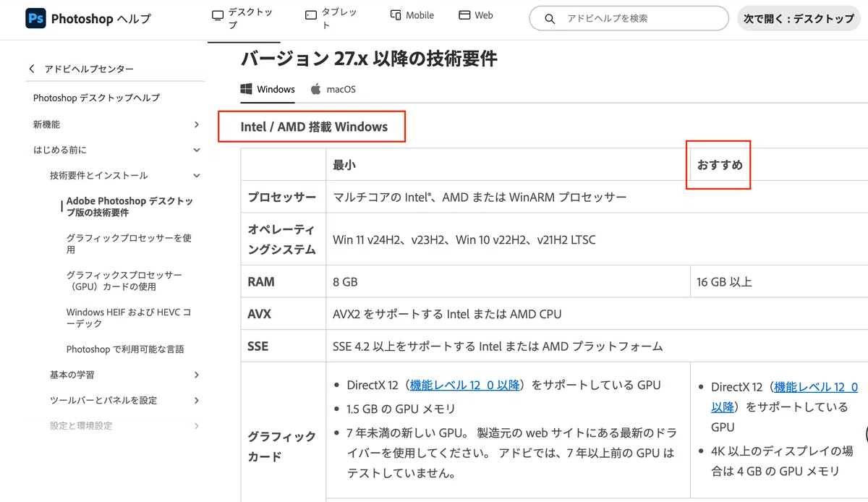Click the Web browser icon

pos(464,14)
